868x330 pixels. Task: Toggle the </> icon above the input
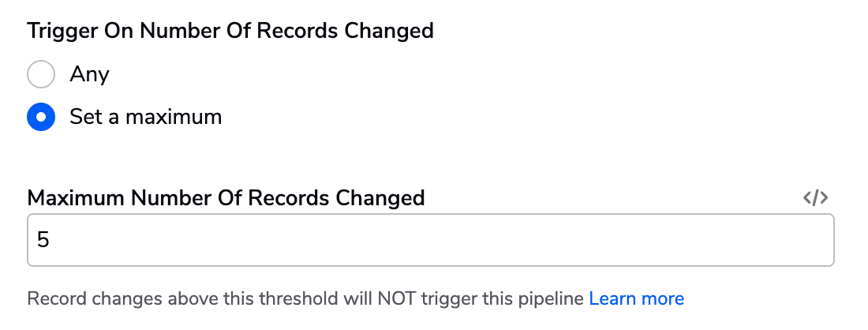click(x=815, y=197)
